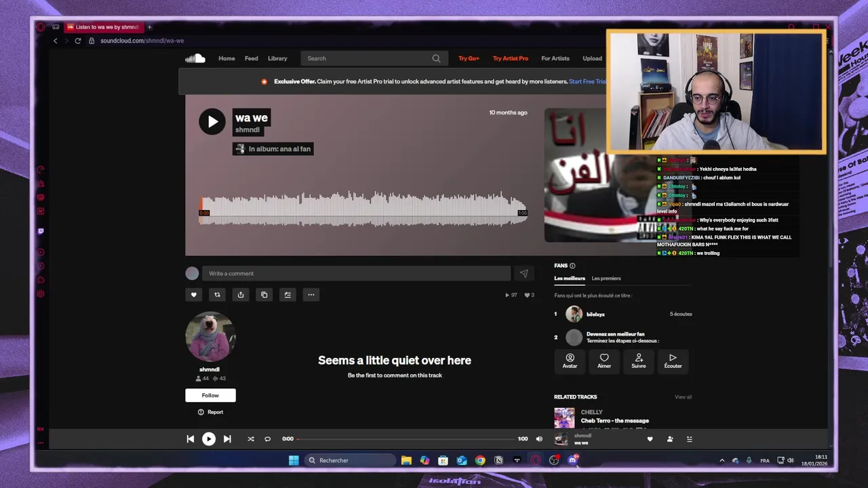Like the current track in the player bar
868x488 pixels.
650,439
